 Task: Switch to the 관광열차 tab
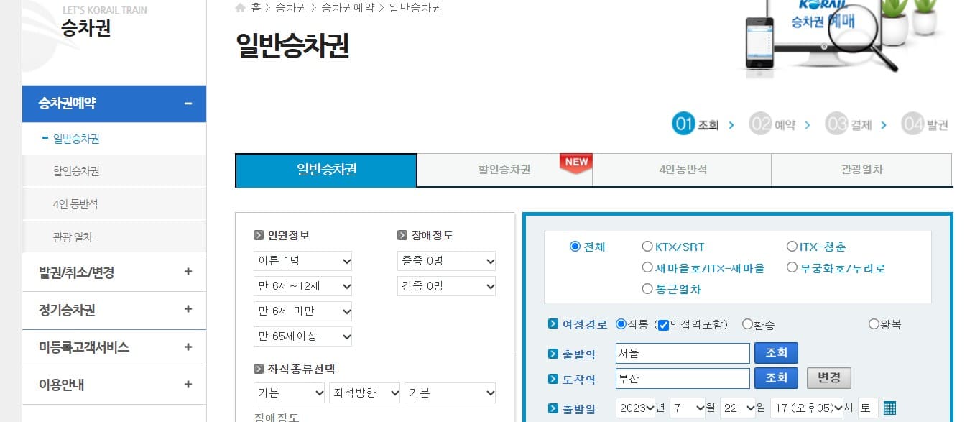point(861,170)
